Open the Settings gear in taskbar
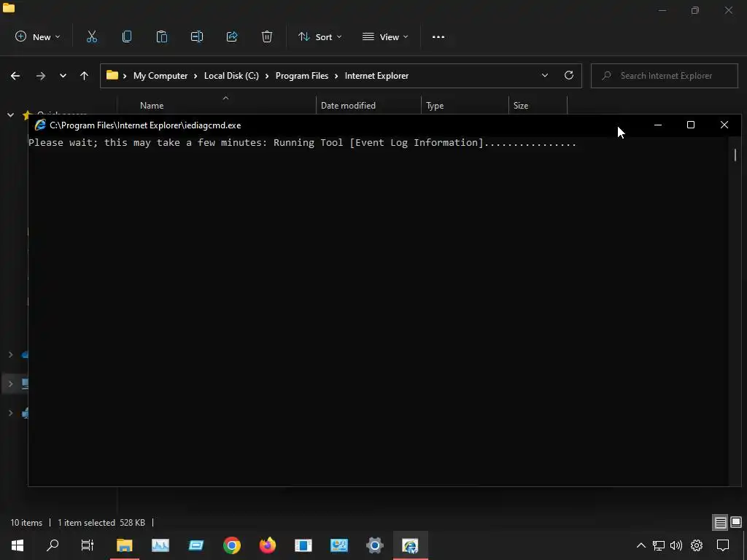 (x=374, y=545)
